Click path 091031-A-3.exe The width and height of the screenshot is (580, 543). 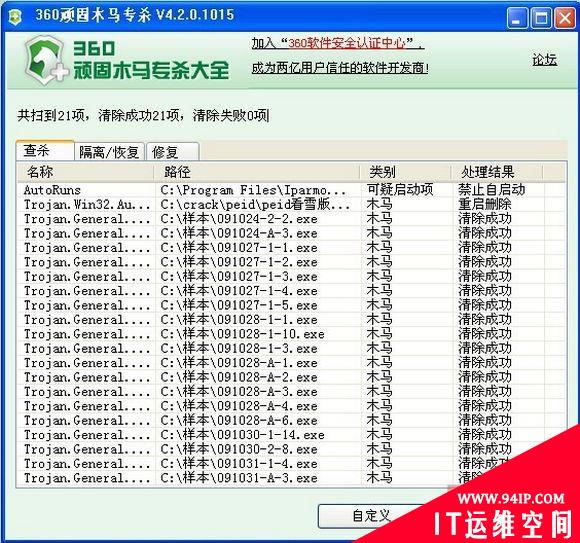pos(239,479)
